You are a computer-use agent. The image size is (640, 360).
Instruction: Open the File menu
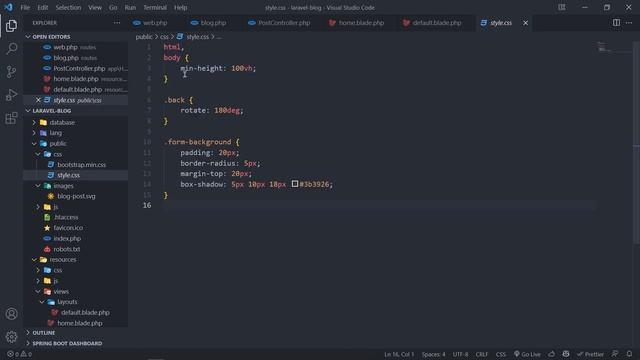[25, 7]
